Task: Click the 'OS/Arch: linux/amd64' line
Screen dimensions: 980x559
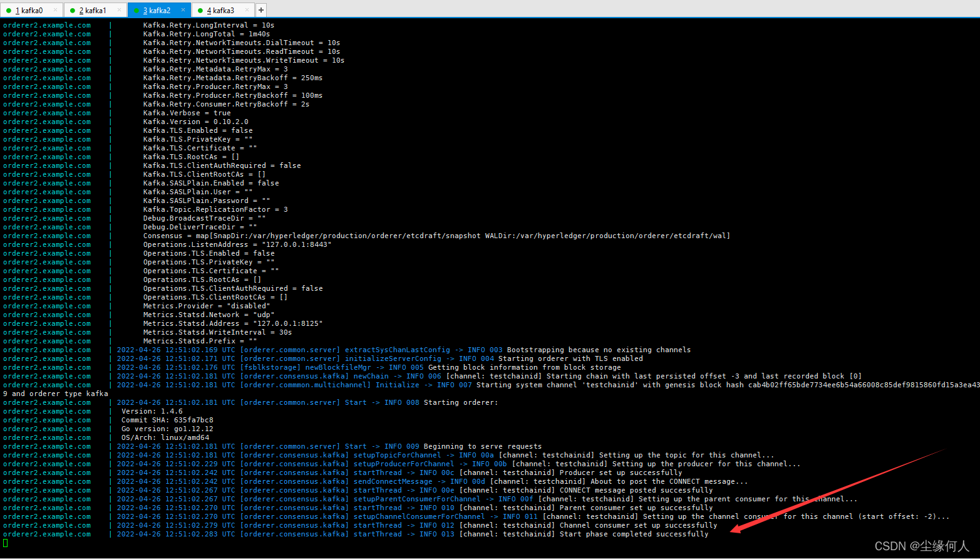Action: pyautogui.click(x=165, y=437)
